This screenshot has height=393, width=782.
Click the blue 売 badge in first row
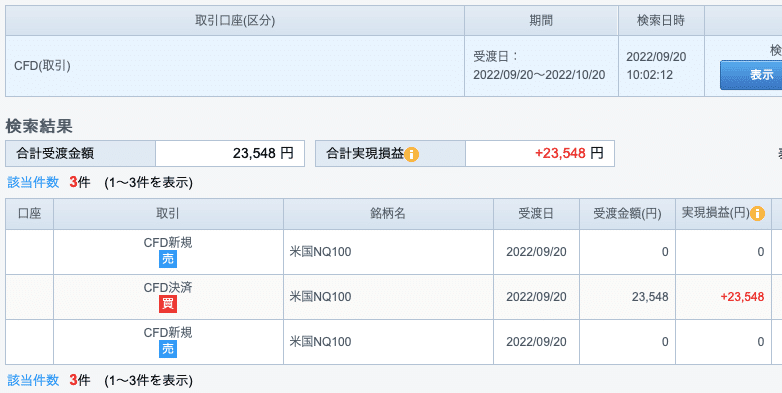(168, 259)
